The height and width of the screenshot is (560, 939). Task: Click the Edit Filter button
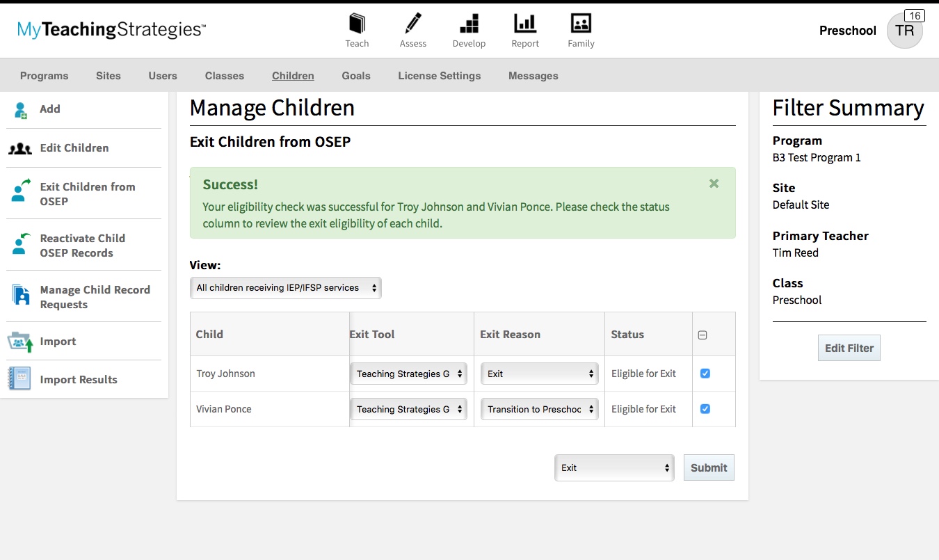coord(849,347)
